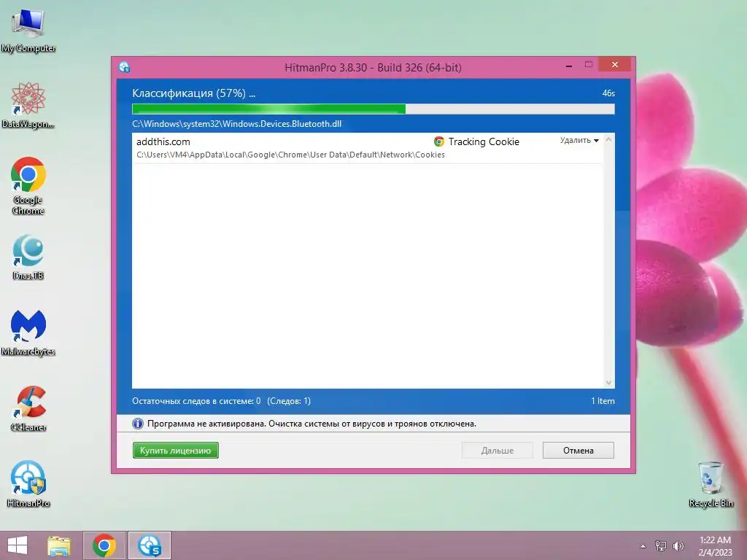Launch Malwarebytes from the desktop

pyautogui.click(x=28, y=332)
